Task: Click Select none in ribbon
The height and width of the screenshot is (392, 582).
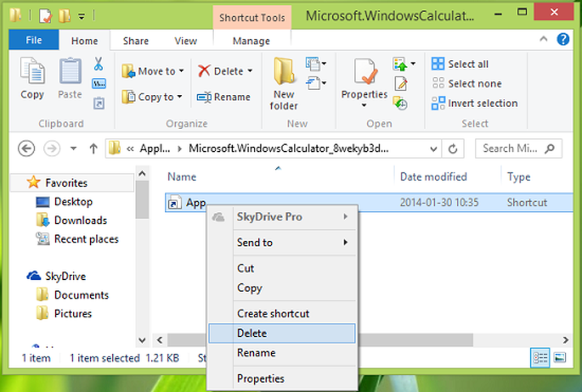Action: tap(467, 83)
